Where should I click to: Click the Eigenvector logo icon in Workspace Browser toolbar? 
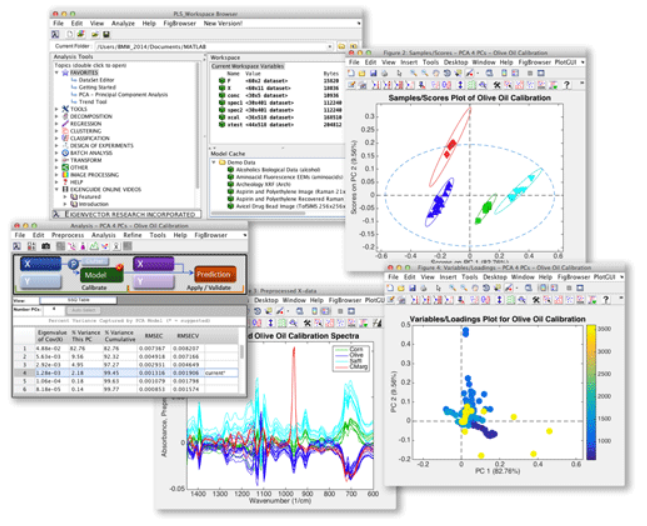tap(56, 34)
